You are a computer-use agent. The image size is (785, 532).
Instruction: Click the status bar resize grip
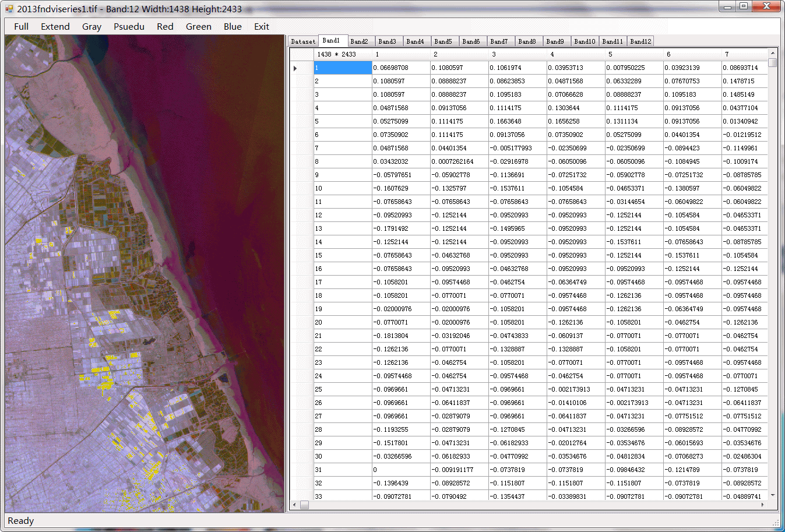(776, 522)
